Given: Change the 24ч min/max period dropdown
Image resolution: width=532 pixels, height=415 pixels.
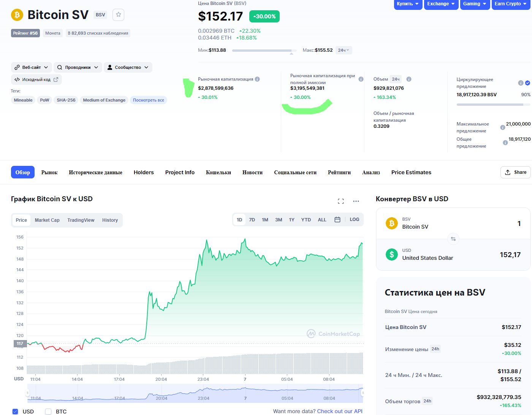Looking at the screenshot, I should tap(344, 50).
